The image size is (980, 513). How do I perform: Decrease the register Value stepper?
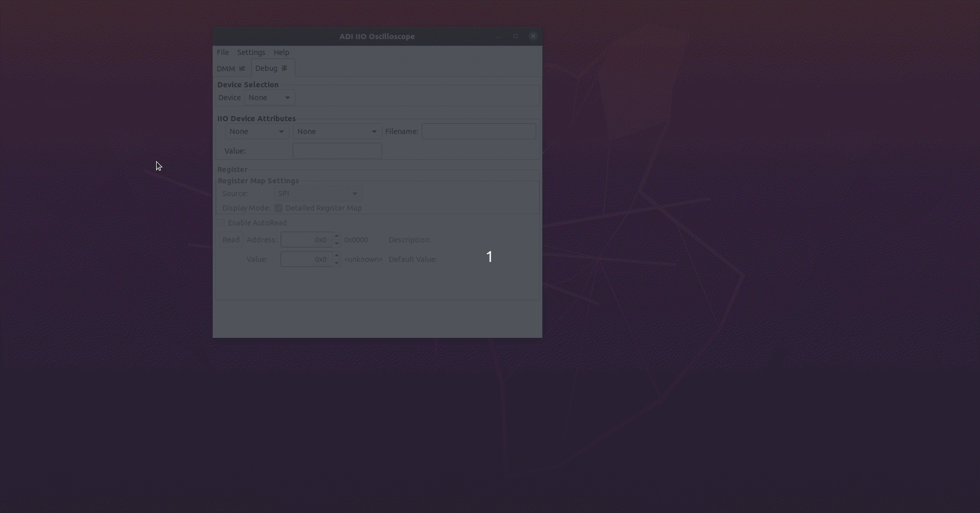tap(336, 263)
